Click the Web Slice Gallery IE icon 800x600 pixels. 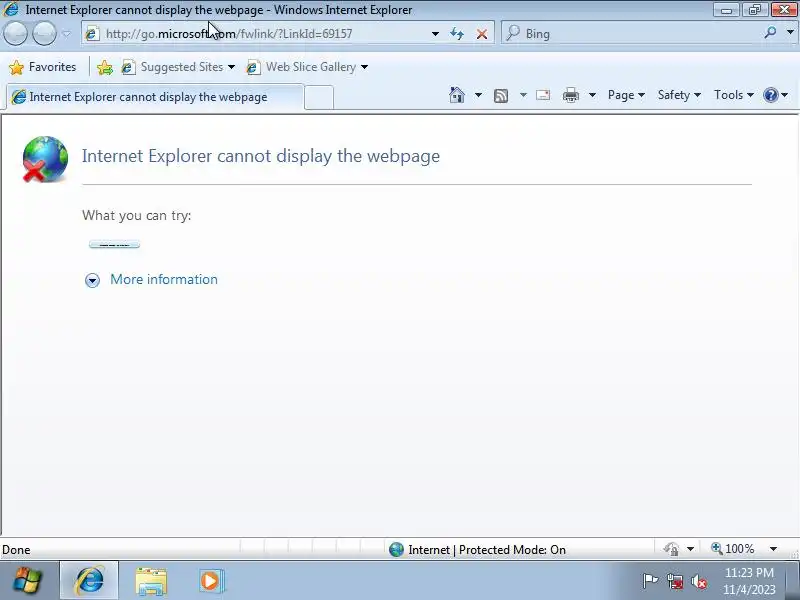tap(253, 67)
